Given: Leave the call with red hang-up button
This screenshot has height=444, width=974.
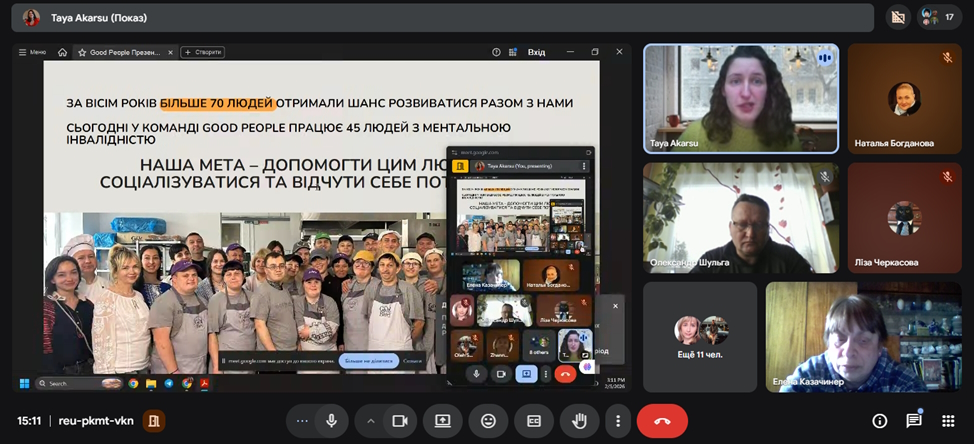Looking at the screenshot, I should click(x=662, y=421).
